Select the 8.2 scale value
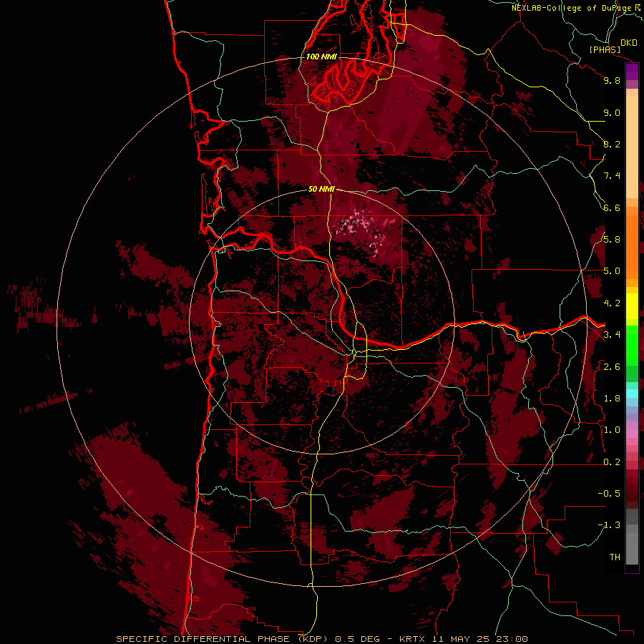 pos(612,144)
